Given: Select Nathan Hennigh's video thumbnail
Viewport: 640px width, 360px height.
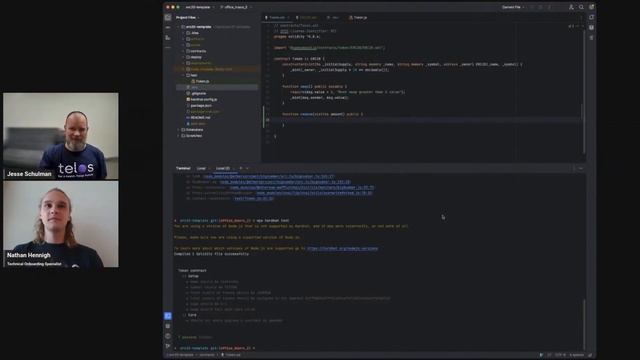Looking at the screenshot, I should (61, 224).
